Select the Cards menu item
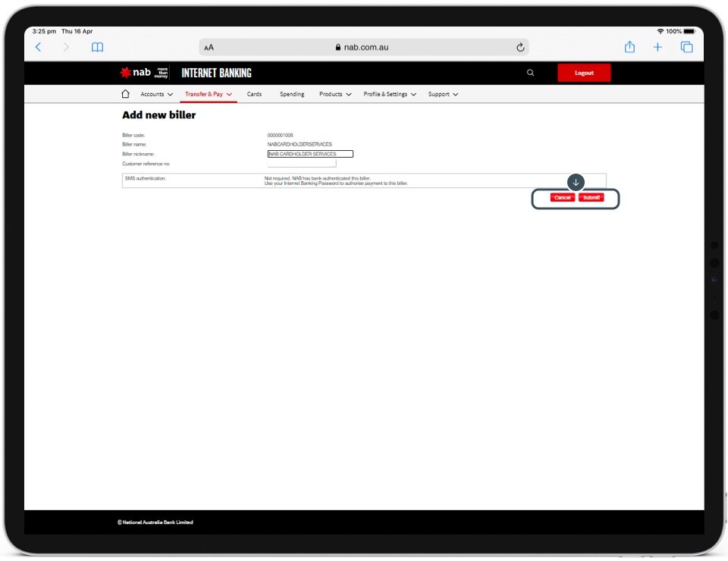The width and height of the screenshot is (728, 561). pos(254,94)
